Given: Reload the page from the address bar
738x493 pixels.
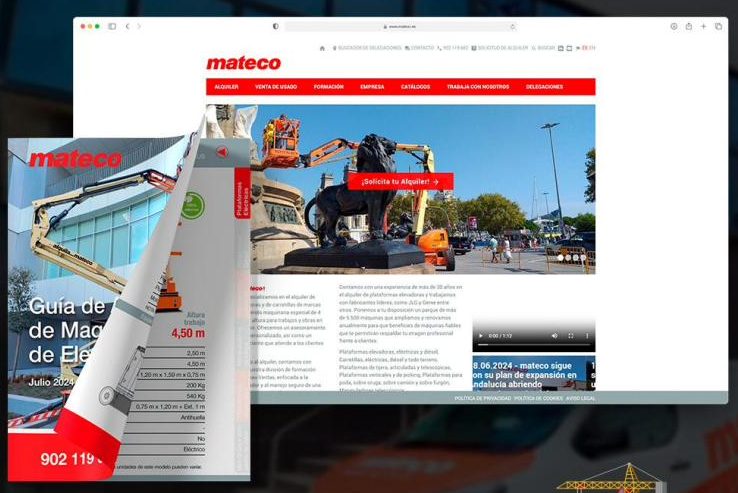Looking at the screenshot, I should pos(513,27).
